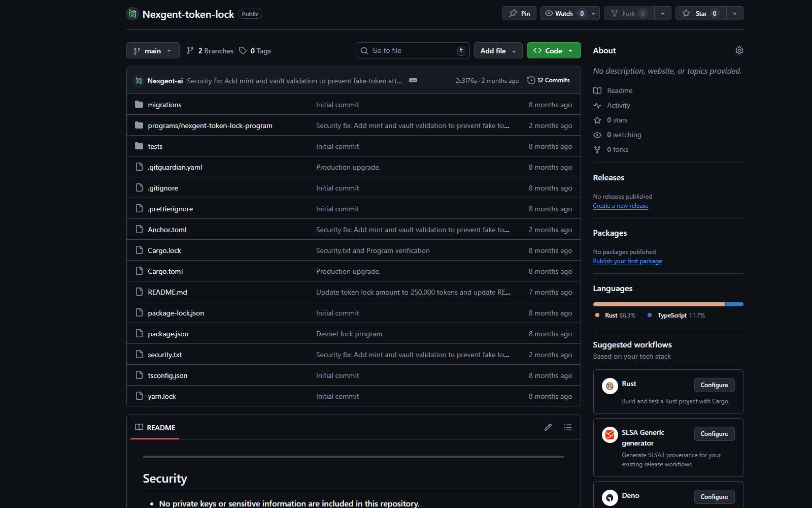Pin the Nexgent-token-lock repository
This screenshot has height=508, width=812.
(519, 13)
